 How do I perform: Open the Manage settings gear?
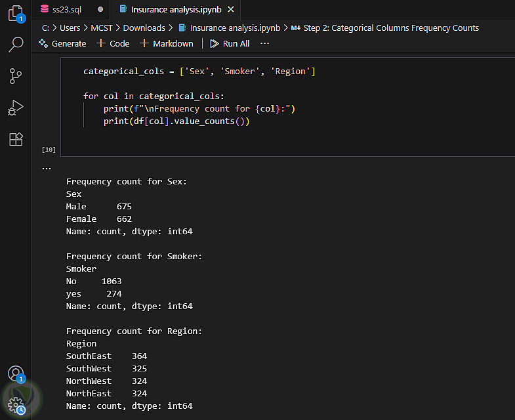16,405
